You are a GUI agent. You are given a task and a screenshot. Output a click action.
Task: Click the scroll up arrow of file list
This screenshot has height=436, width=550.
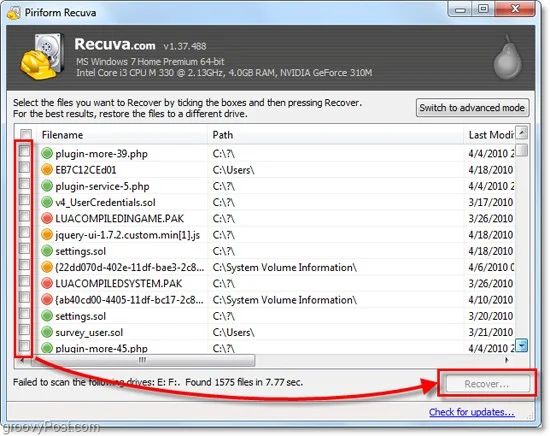coord(522,133)
